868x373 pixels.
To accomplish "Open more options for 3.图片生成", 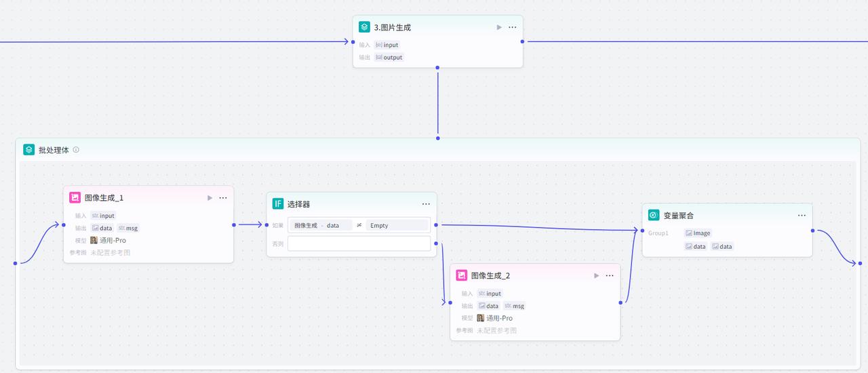I will coord(513,28).
